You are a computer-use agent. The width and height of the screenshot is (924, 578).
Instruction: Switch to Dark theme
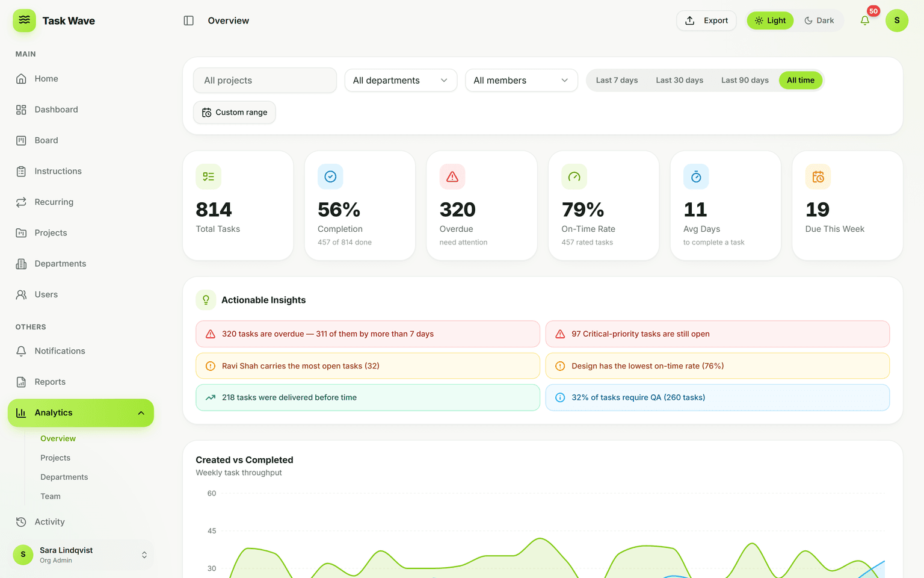click(819, 20)
